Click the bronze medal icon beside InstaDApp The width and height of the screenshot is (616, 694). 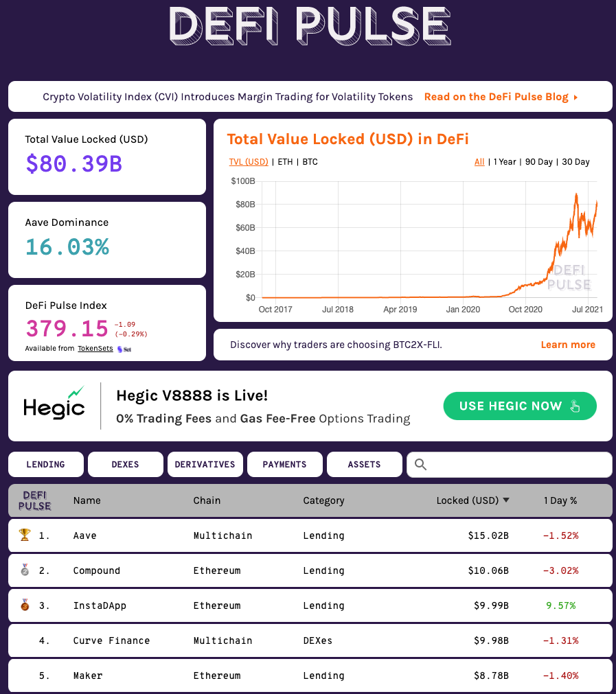(x=25, y=605)
